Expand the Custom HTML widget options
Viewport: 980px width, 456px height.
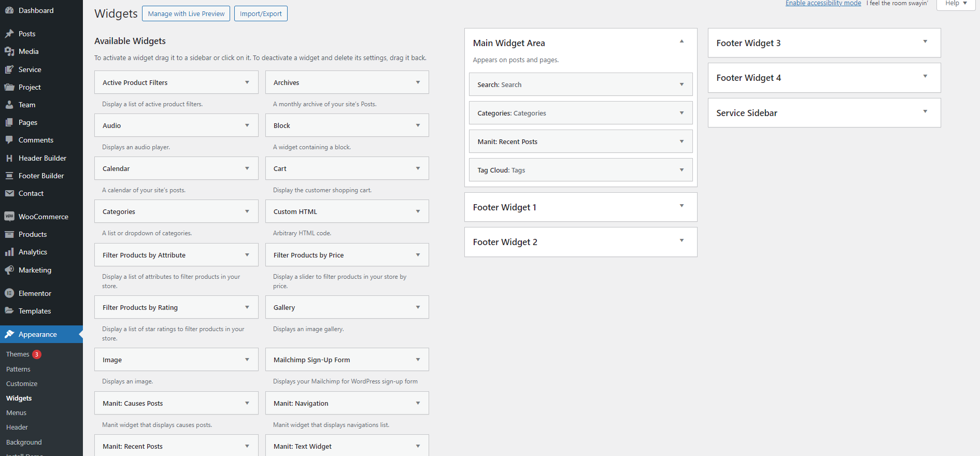tap(418, 211)
